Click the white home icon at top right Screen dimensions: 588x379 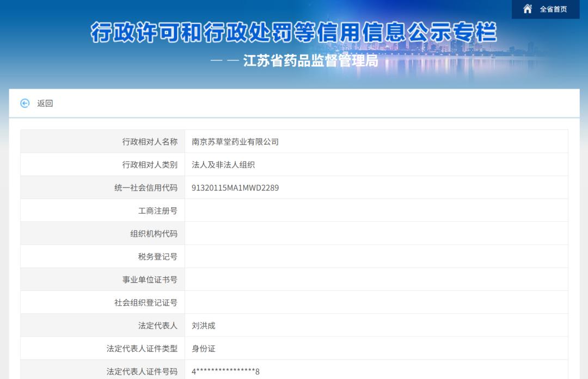point(526,9)
